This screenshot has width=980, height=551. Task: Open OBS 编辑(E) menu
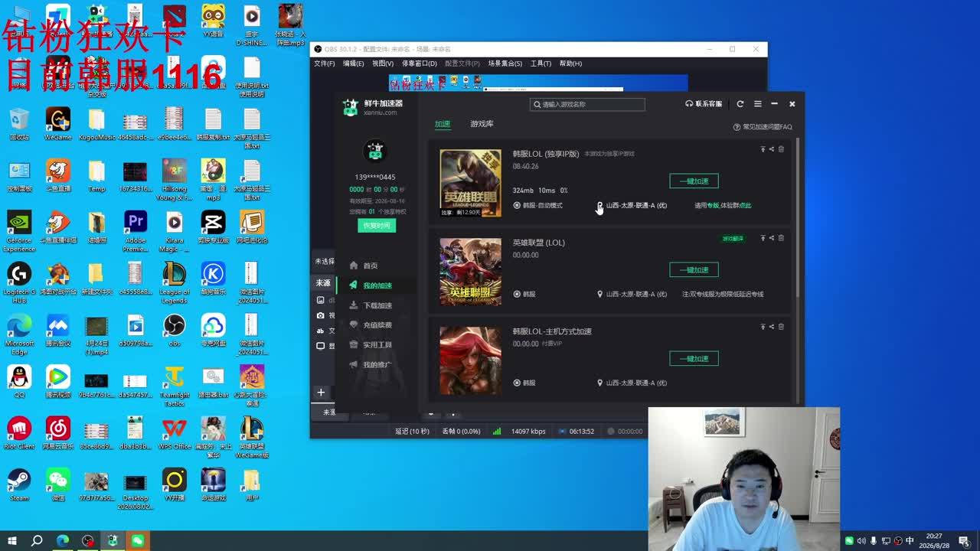(x=353, y=64)
